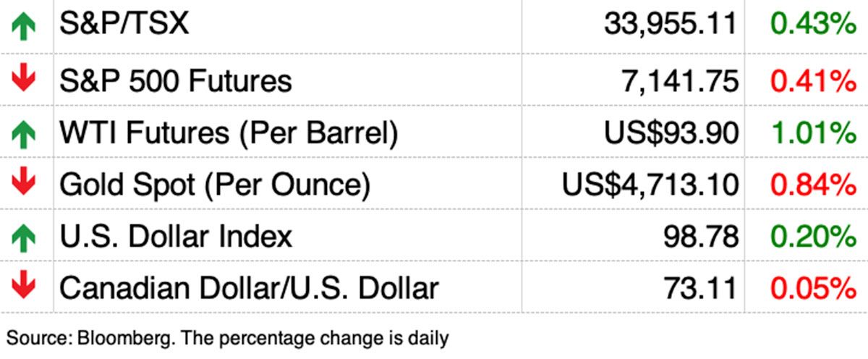Click the green up arrow beside WTI Futures

click(24, 132)
